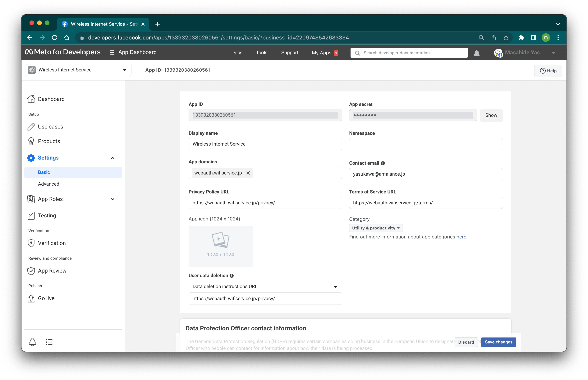
Task: Expand the App Roles chevron
Action: 113,199
